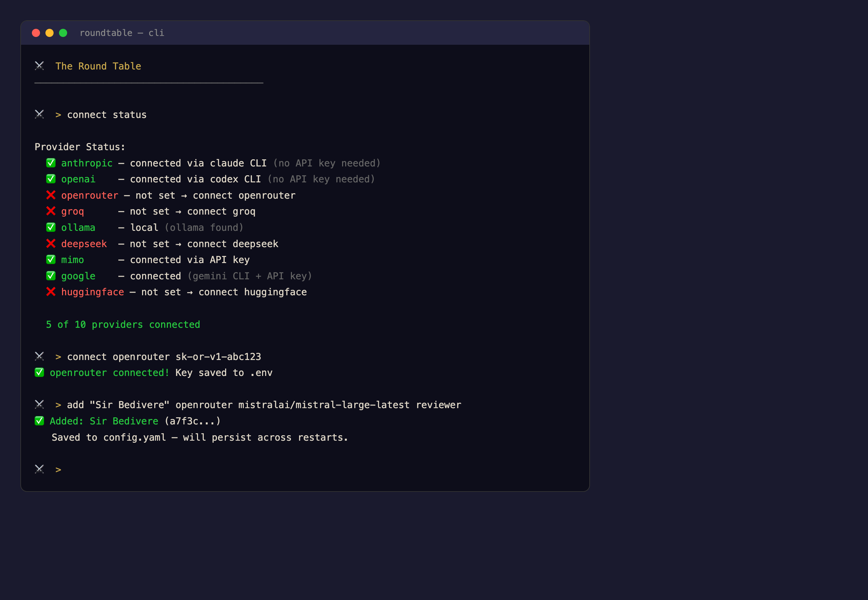Click the green maximize window button
The image size is (868, 600).
[x=63, y=33]
